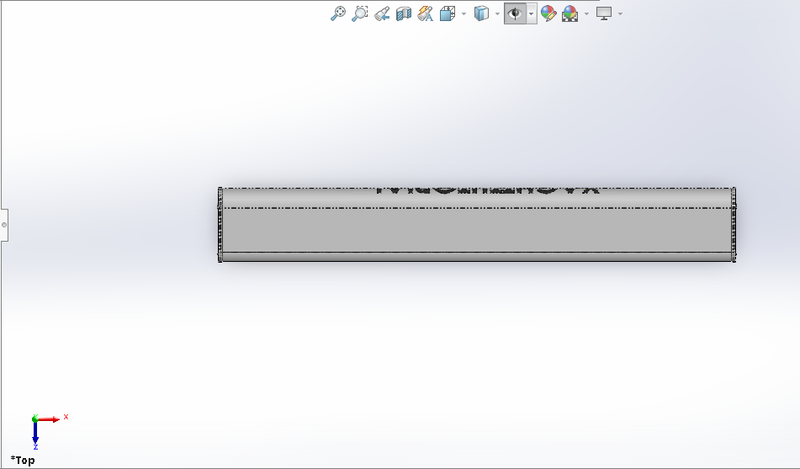Click the Display Style icon
The height and width of the screenshot is (469, 800).
pos(481,14)
